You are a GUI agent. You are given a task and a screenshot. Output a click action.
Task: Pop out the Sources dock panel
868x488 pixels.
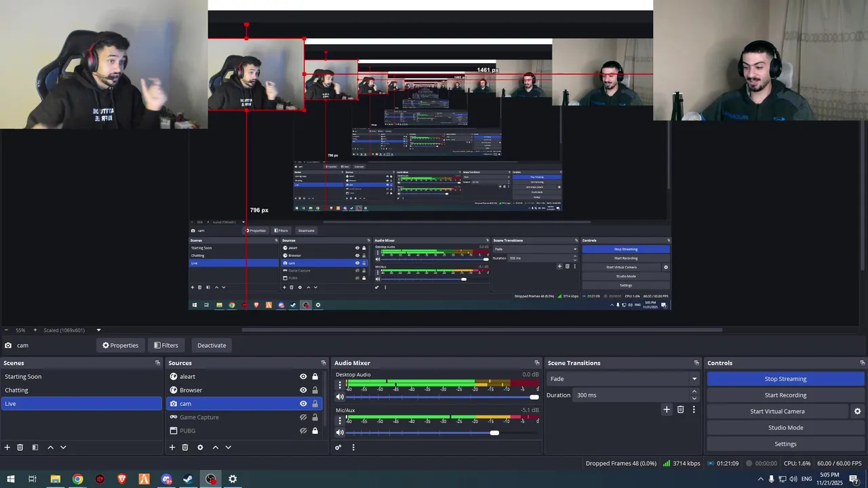click(x=323, y=363)
